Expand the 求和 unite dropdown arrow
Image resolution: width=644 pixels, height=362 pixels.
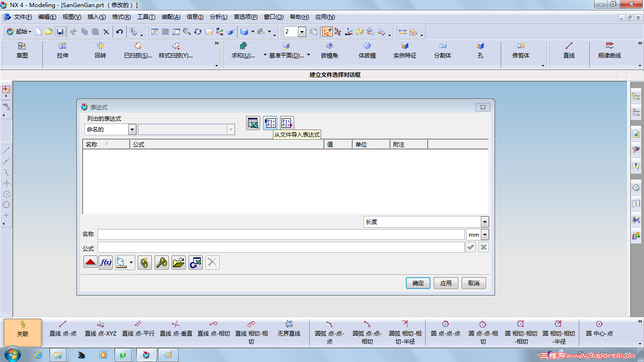(x=265, y=55)
